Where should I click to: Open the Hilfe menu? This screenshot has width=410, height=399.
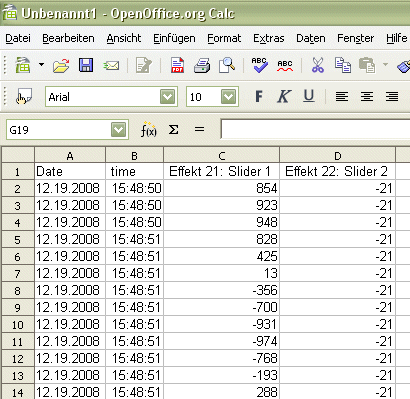coord(397,38)
